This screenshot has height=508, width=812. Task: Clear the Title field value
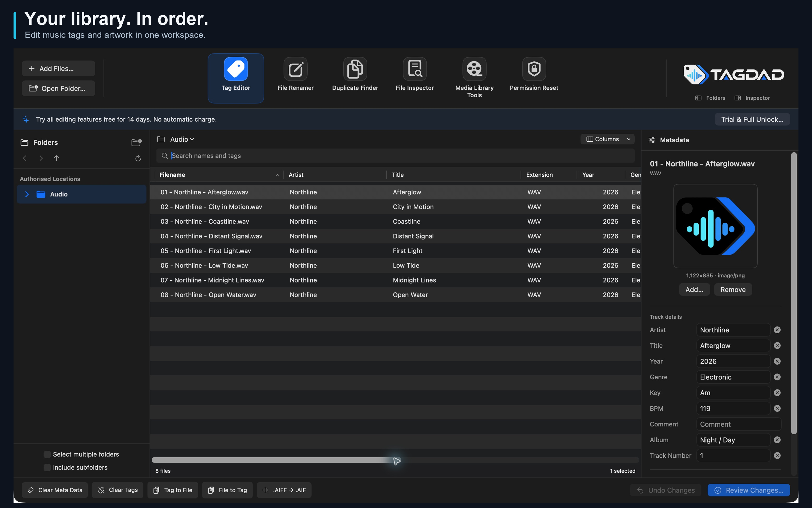pos(777,346)
